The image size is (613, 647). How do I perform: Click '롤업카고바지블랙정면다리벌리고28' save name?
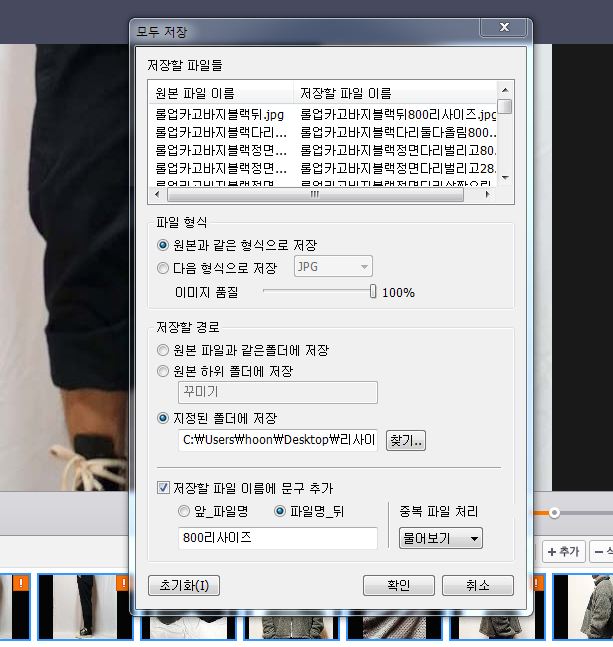pos(398,168)
